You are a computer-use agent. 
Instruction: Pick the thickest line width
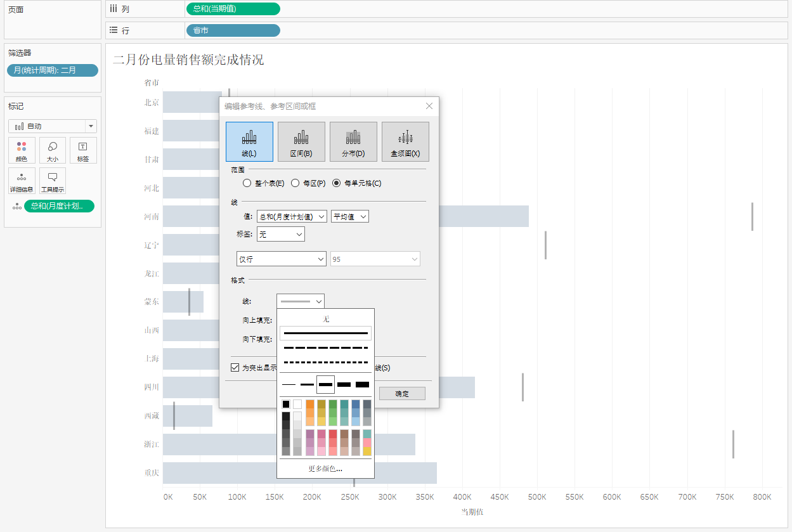(362, 384)
